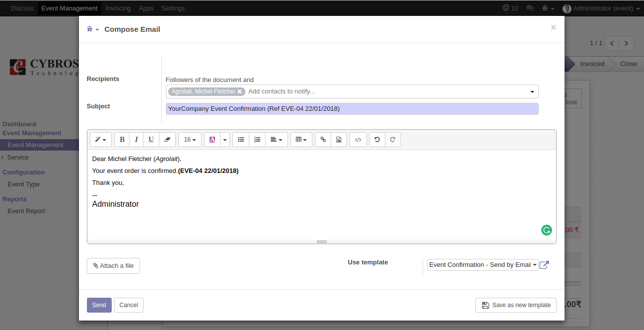Click Save as new template

[x=516, y=305]
